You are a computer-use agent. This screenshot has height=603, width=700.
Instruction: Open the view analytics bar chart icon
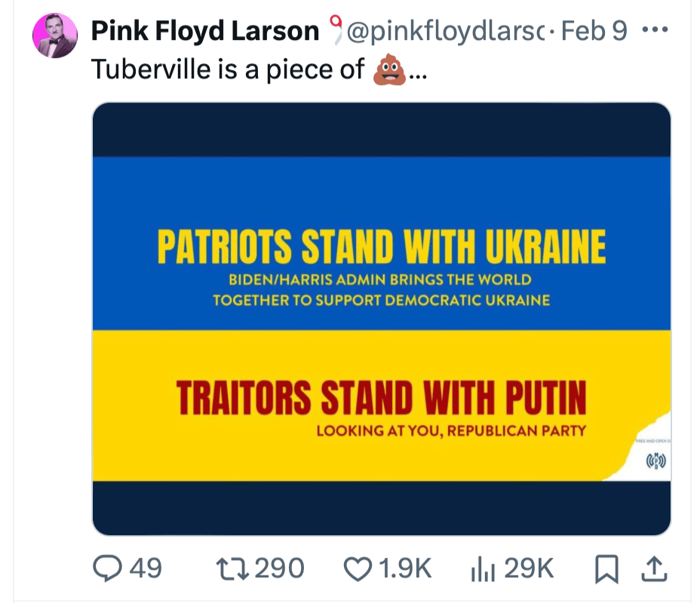click(480, 568)
